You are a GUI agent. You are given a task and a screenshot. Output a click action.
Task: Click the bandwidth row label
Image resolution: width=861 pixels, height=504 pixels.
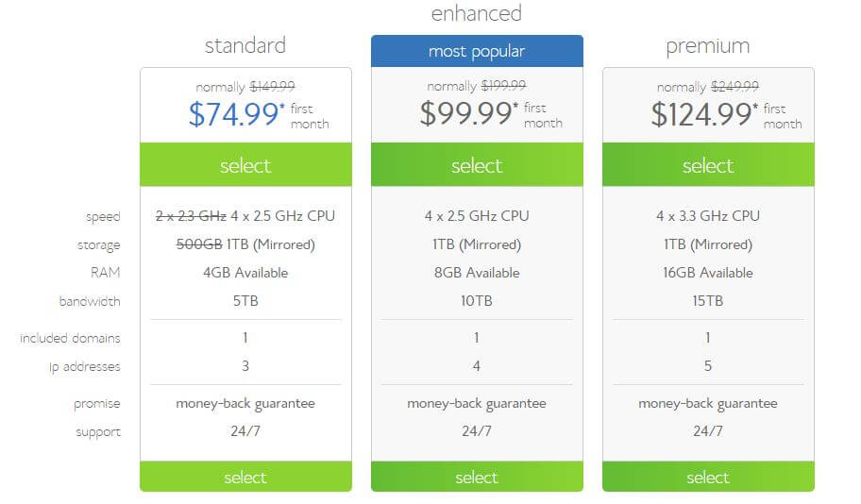(90, 301)
